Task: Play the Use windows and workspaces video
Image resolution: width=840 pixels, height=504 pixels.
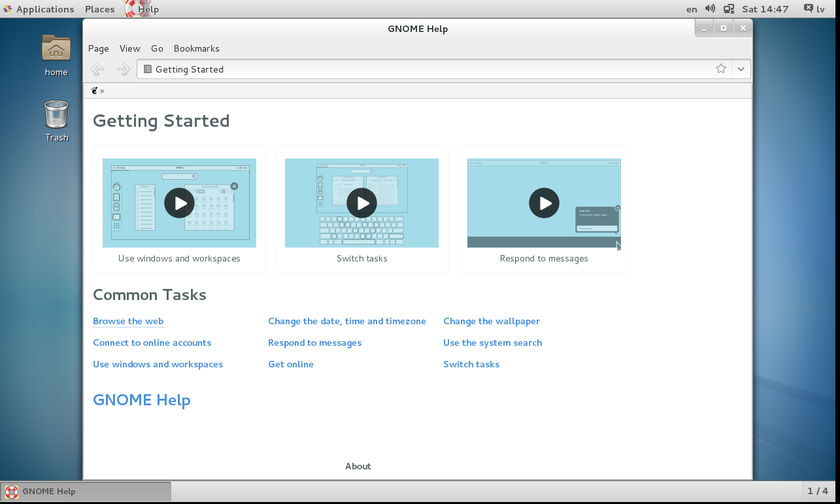Action: pos(179,203)
